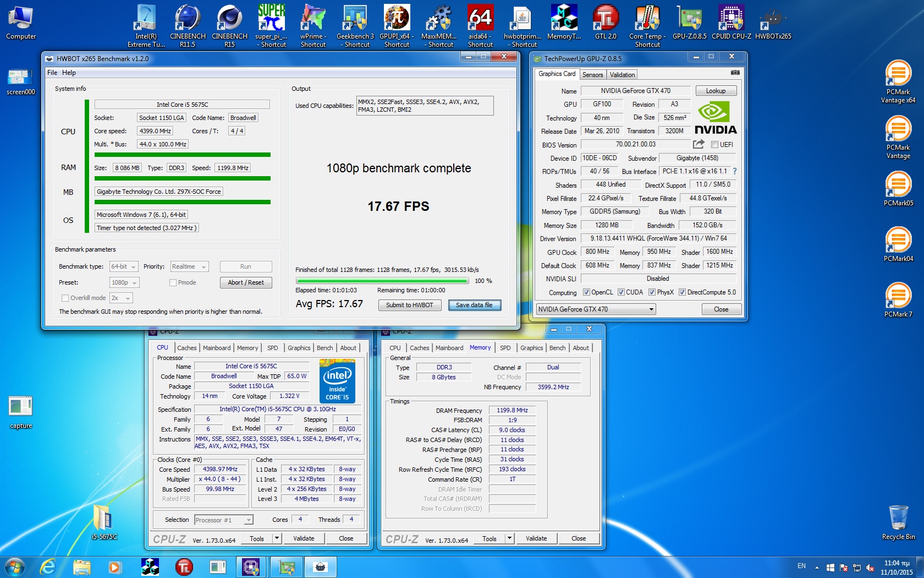The width and height of the screenshot is (924, 578).
Task: Switch to Sensors tab in GPU-Z
Action: point(592,75)
